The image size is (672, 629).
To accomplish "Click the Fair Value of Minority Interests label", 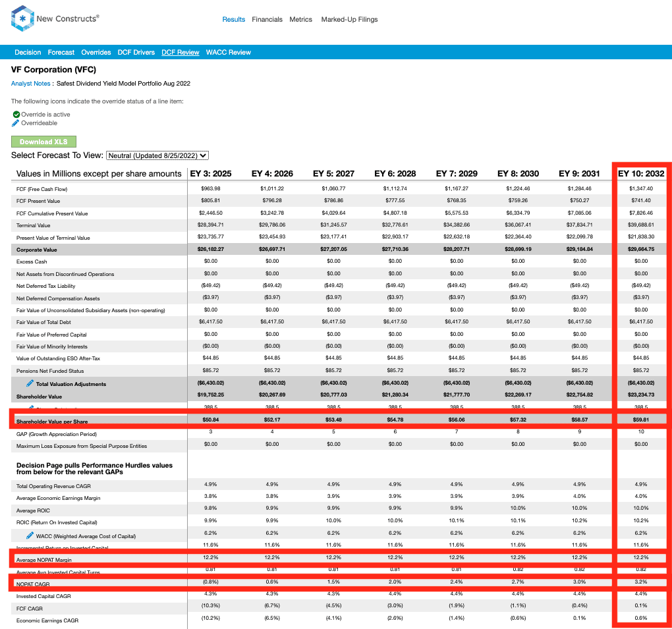I will pos(52,346).
